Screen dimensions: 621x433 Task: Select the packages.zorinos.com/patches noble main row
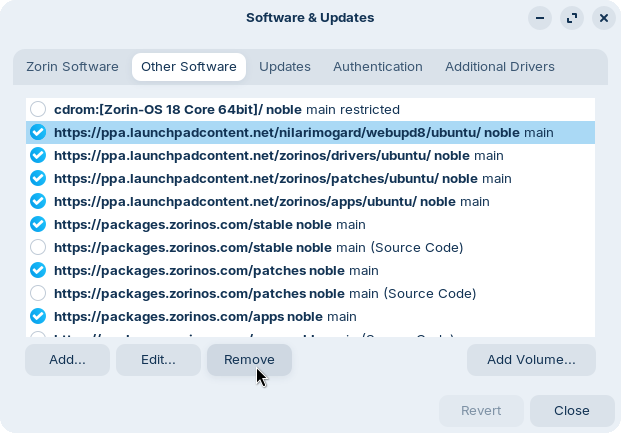[x=310, y=270]
